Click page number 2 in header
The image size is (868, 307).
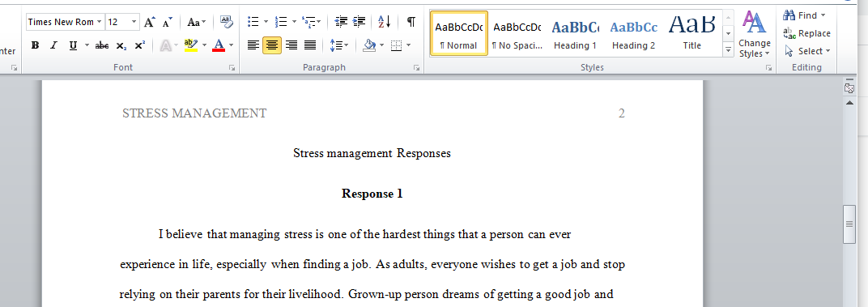tap(622, 113)
